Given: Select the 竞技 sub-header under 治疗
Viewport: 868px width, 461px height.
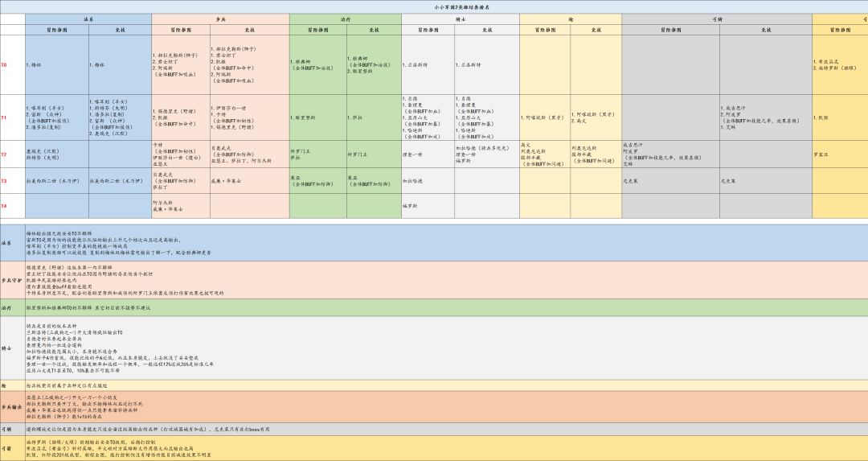Looking at the screenshot, I should point(375,30).
